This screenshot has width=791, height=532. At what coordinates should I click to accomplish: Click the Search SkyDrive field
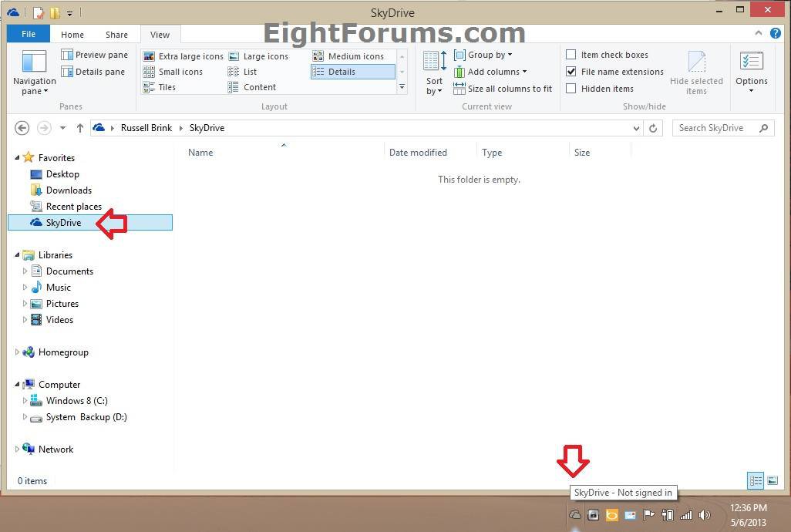(723, 128)
